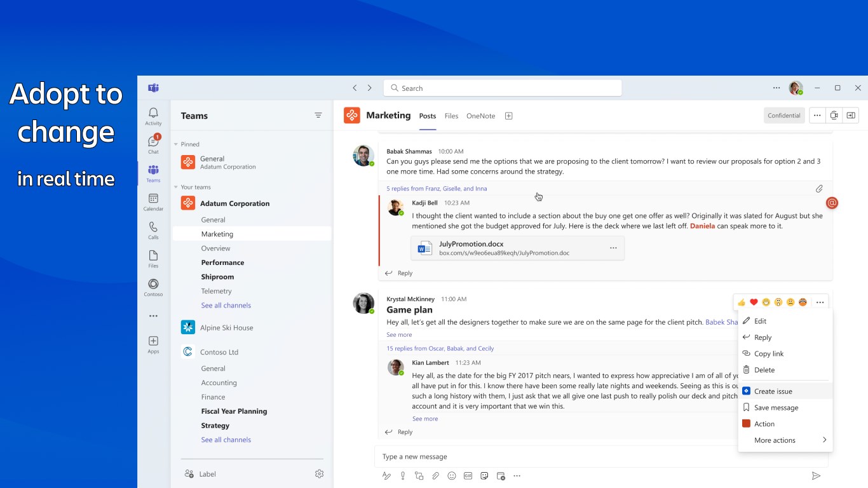
Task: Open the Fiscal Year Planning channel
Action: pos(234,411)
